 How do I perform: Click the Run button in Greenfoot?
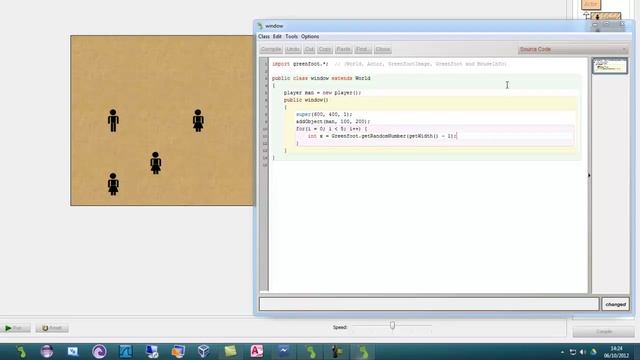point(16,328)
